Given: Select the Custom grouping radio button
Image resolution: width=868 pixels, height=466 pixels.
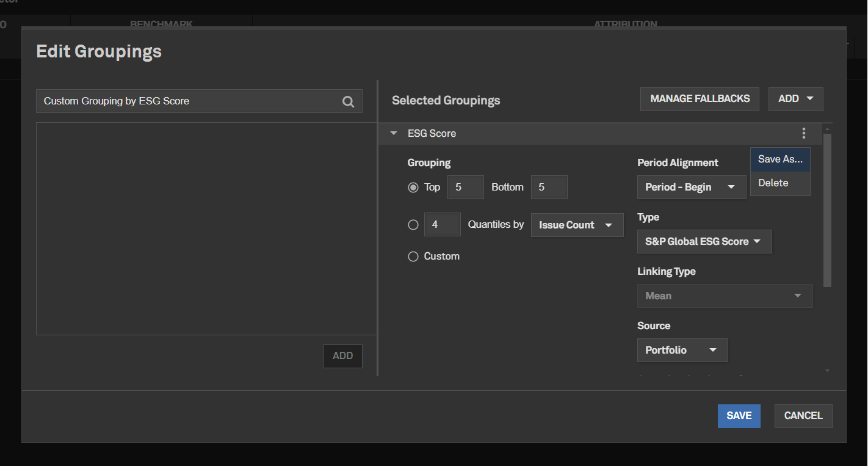Looking at the screenshot, I should coord(413,257).
